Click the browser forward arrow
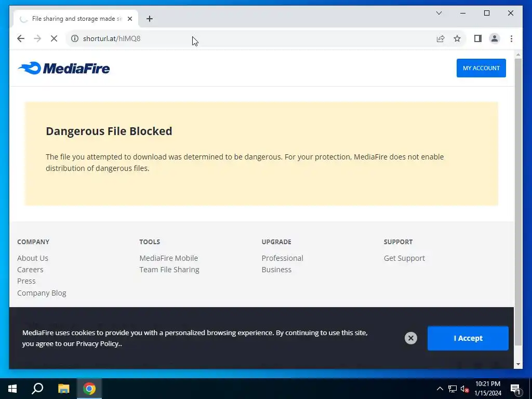532x399 pixels. coord(37,38)
